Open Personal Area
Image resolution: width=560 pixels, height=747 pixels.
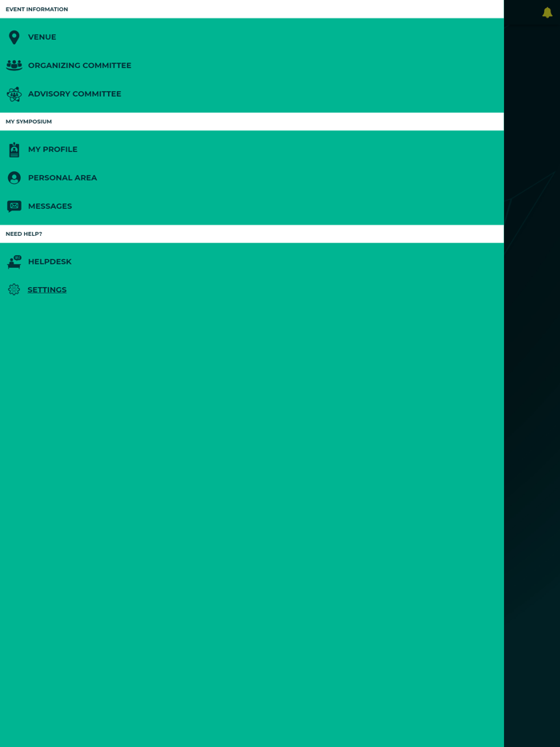coord(62,178)
